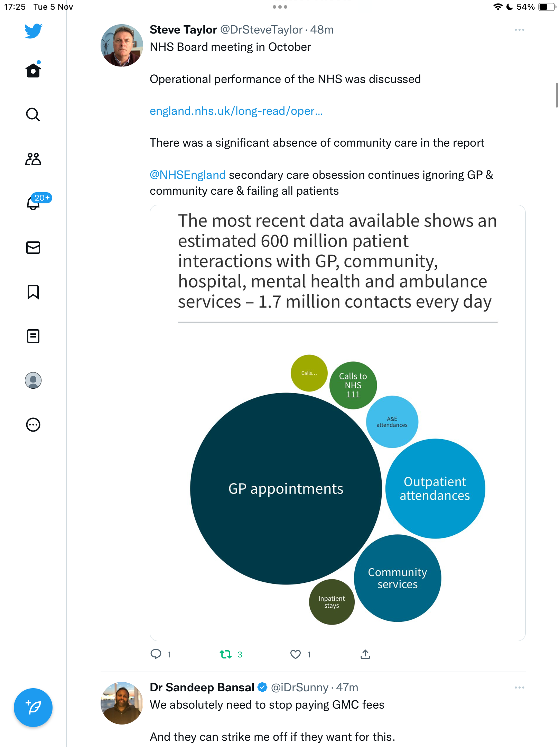
Task: Open the Profile avatar icon in sidebar
Action: [x=33, y=380]
